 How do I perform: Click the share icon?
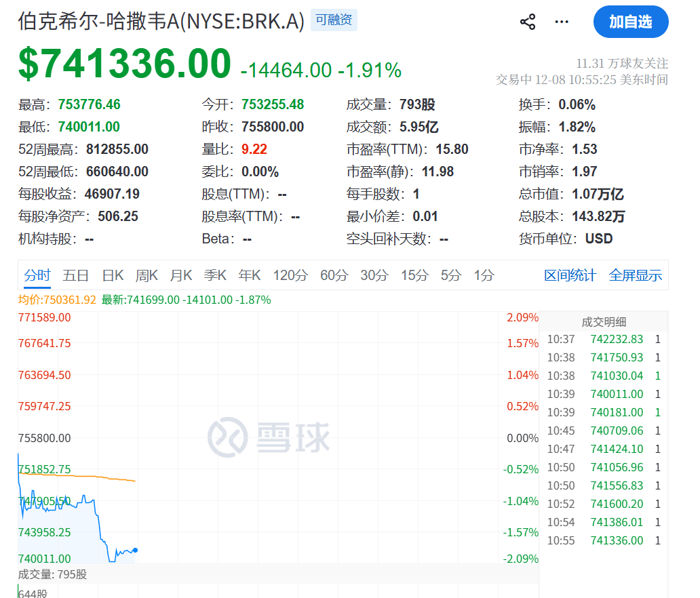coord(528,22)
